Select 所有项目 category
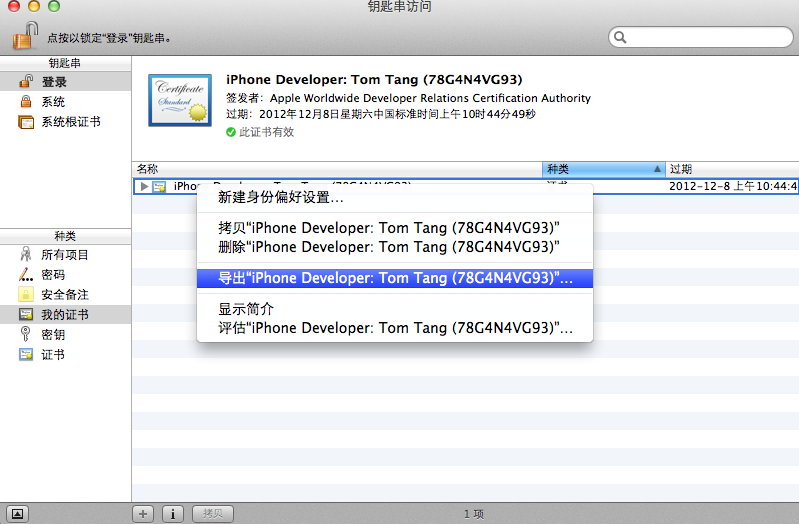The image size is (799, 524). click(65, 254)
